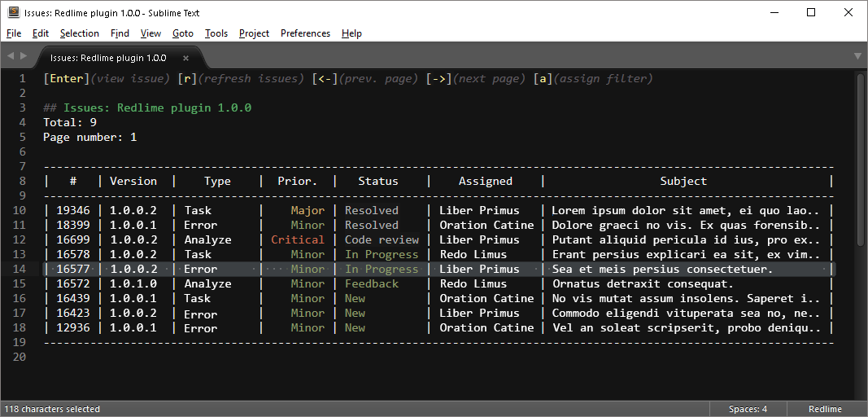Click line number 20 in the gutter
The image size is (868, 417).
pyautogui.click(x=20, y=357)
